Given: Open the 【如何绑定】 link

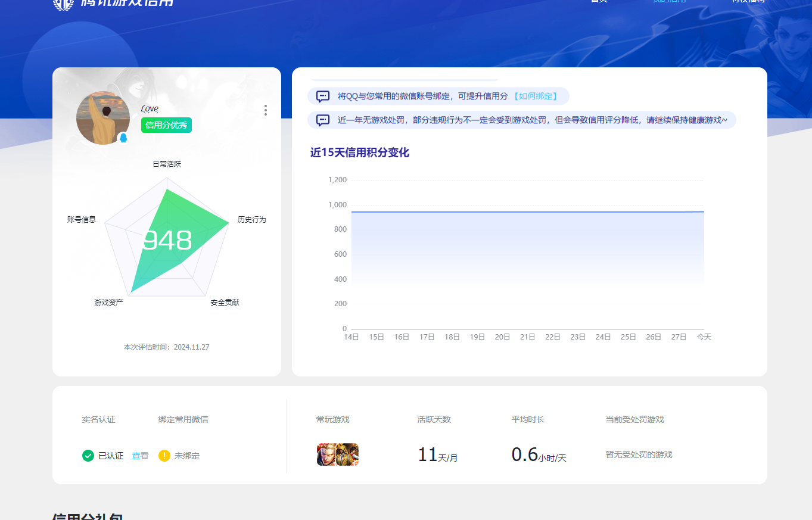Looking at the screenshot, I should 535,96.
